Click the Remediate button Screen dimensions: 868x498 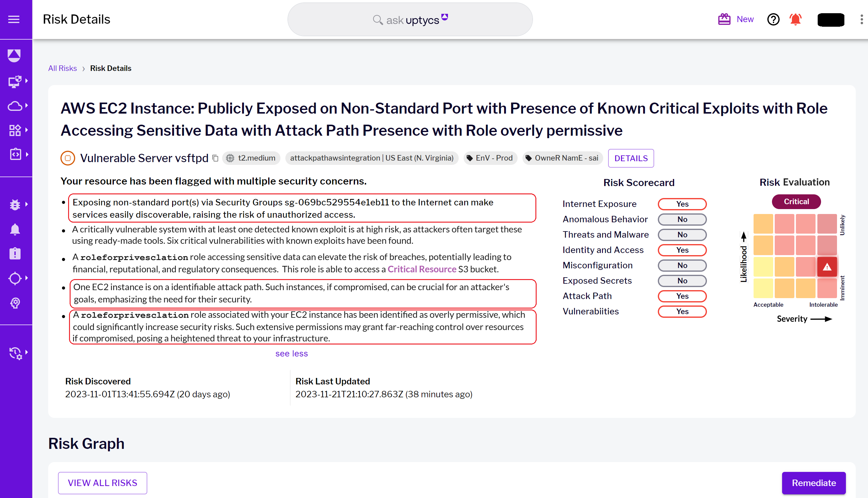[813, 483]
